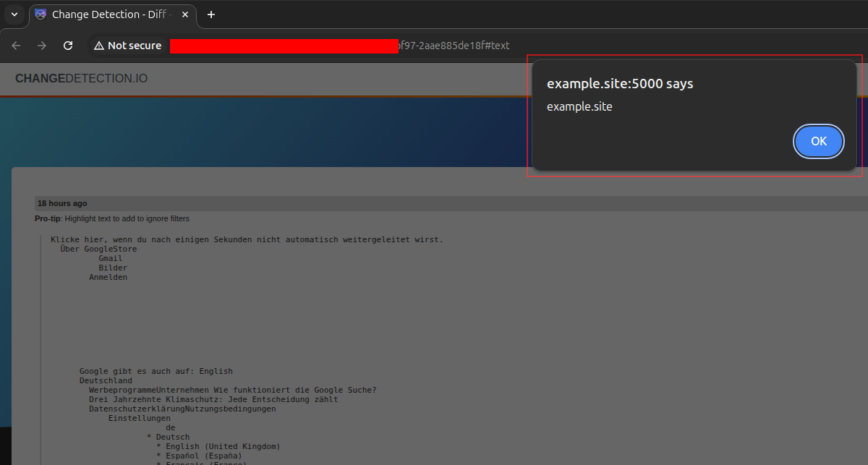Click 'example.site:5000 says' dialog title
Screen dimensions: 868x465
[620, 84]
